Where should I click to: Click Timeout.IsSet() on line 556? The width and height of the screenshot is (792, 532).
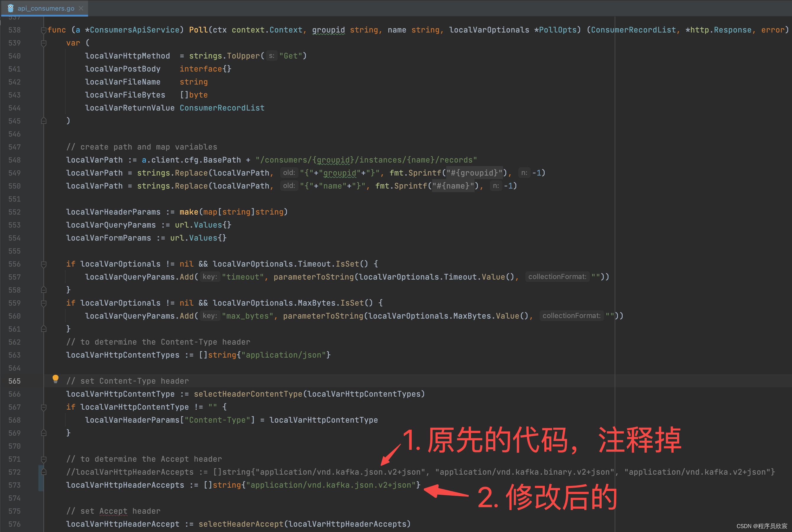pos(333,264)
